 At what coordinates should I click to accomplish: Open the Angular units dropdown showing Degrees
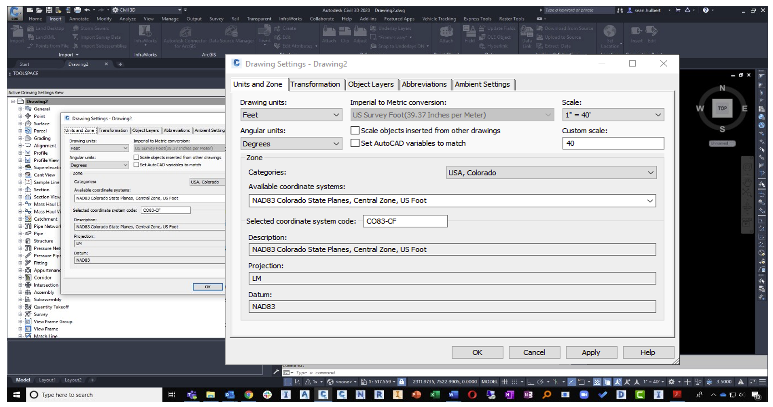click(291, 144)
